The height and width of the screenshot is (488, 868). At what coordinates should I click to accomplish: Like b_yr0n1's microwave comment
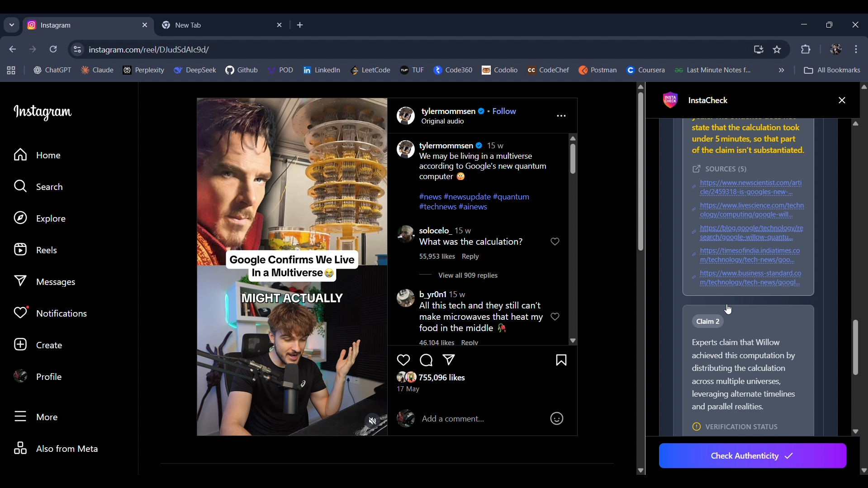[x=555, y=317]
